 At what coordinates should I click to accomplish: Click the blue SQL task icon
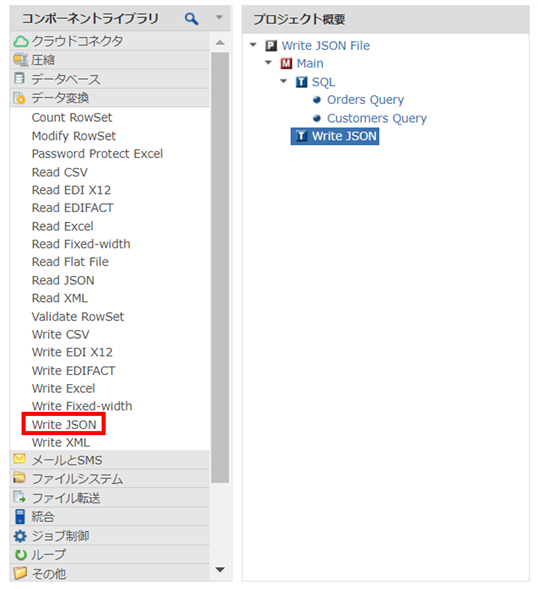[x=301, y=82]
